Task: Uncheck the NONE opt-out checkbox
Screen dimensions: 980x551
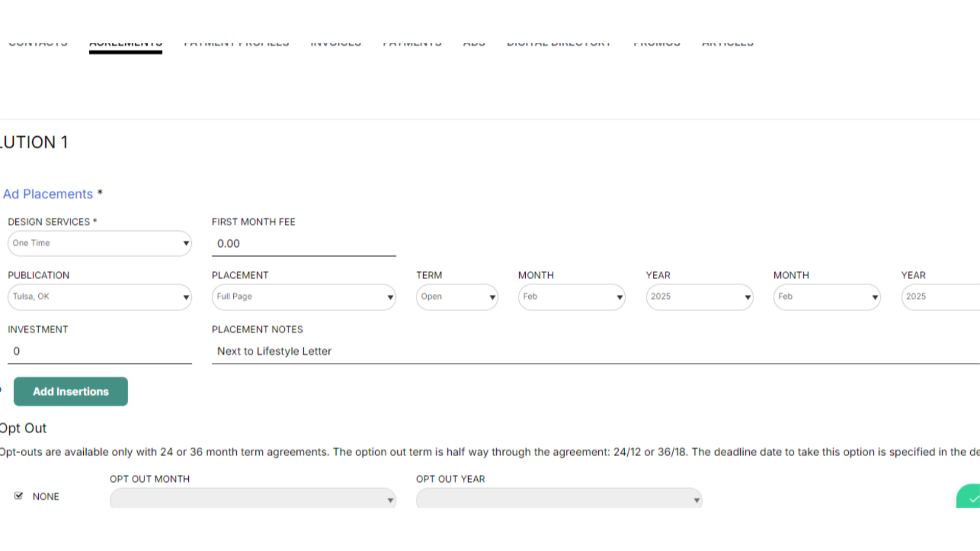Action: (19, 496)
